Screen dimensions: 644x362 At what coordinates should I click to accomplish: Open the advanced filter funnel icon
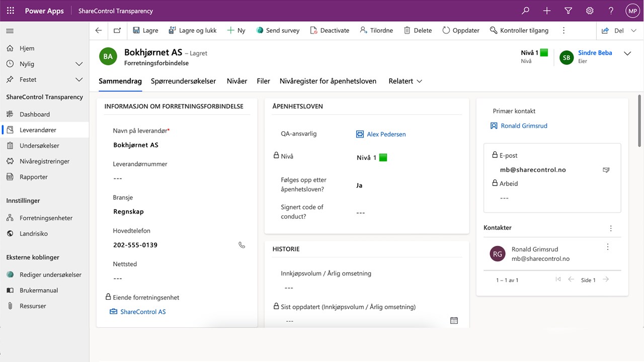[x=568, y=11]
